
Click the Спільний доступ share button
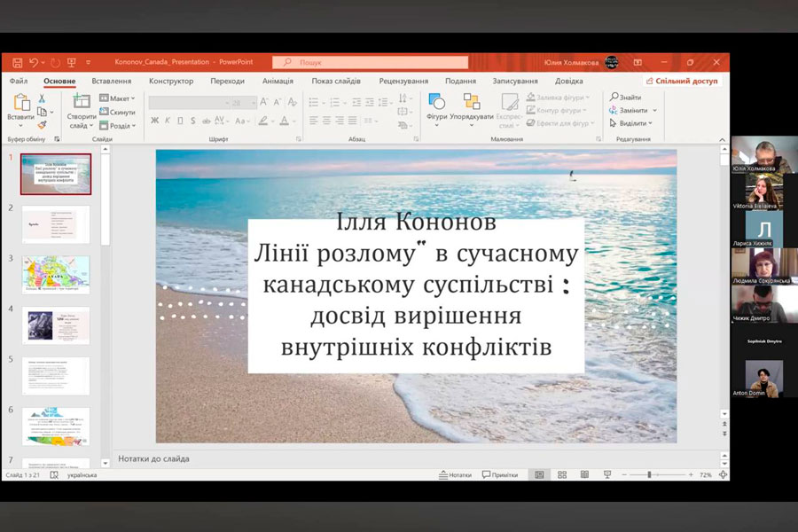(x=682, y=81)
